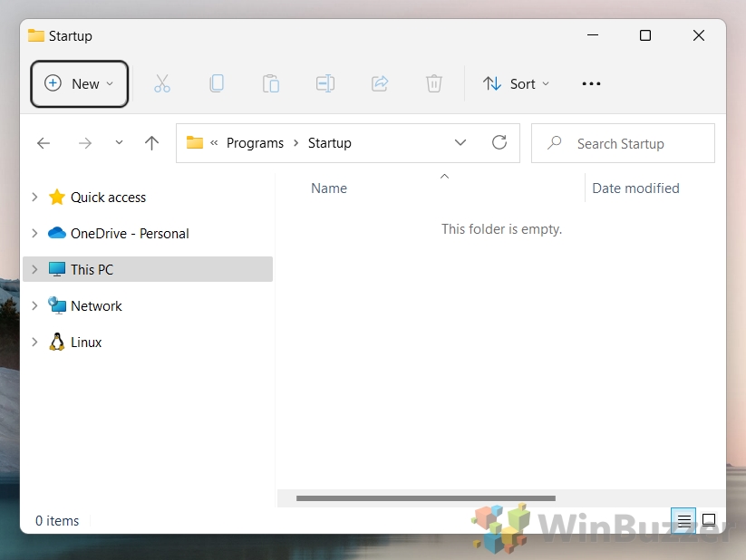
Task: Click the Share icon in toolbar
Action: [380, 83]
